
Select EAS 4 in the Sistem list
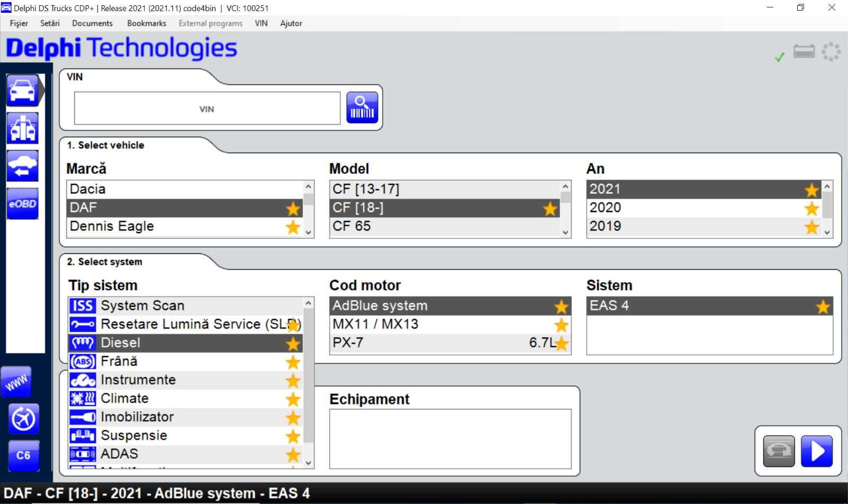[x=710, y=306]
